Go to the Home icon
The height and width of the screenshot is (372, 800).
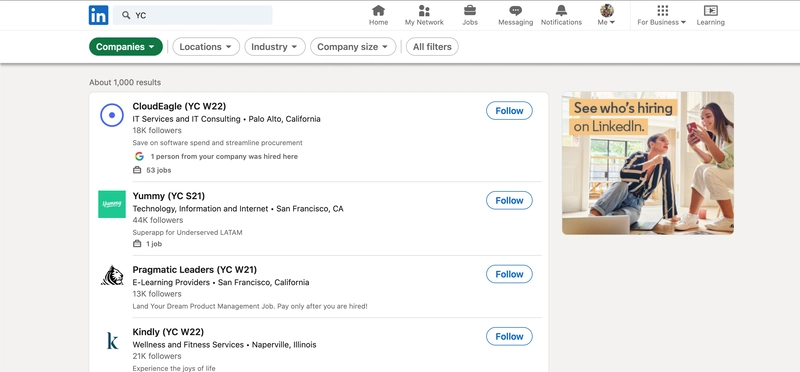click(x=379, y=10)
